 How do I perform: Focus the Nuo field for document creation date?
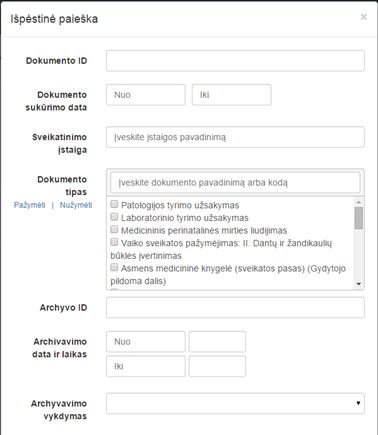[x=146, y=95]
